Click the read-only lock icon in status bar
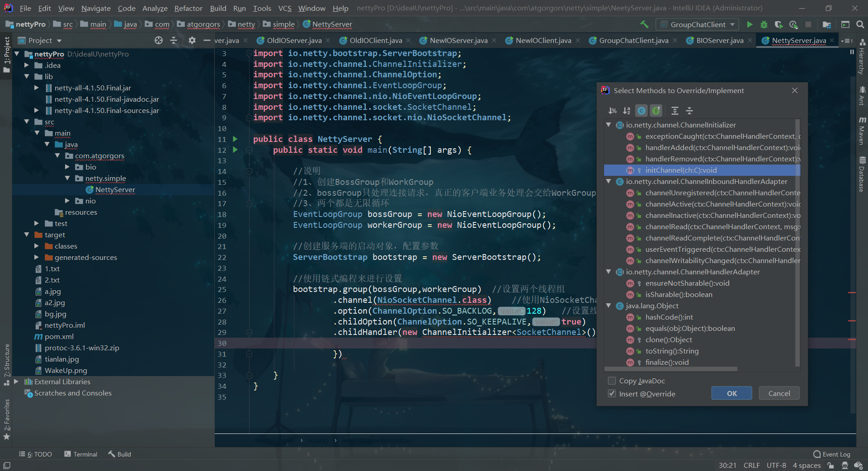868x471 pixels. [x=831, y=465]
